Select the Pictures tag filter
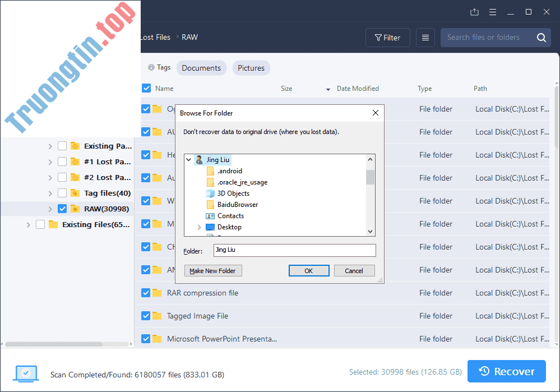Screen dimensions: 560x392 (251, 68)
